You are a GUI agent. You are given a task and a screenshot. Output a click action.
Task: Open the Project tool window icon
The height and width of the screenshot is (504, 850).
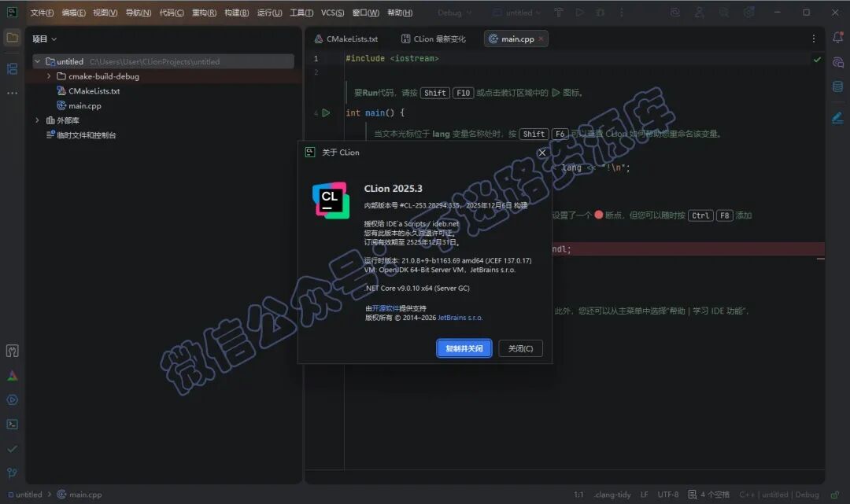click(x=12, y=38)
